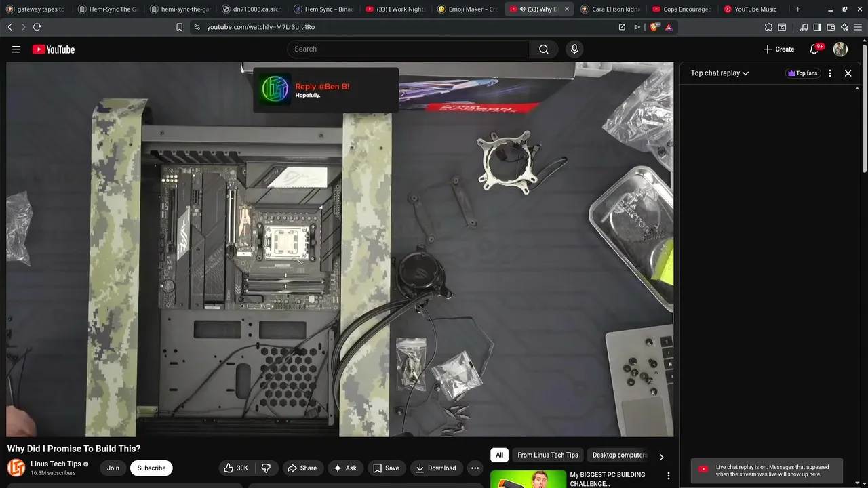Switch to the 'Emoji Maker' tab
Viewport: 868px width, 488px height.
coord(467,9)
